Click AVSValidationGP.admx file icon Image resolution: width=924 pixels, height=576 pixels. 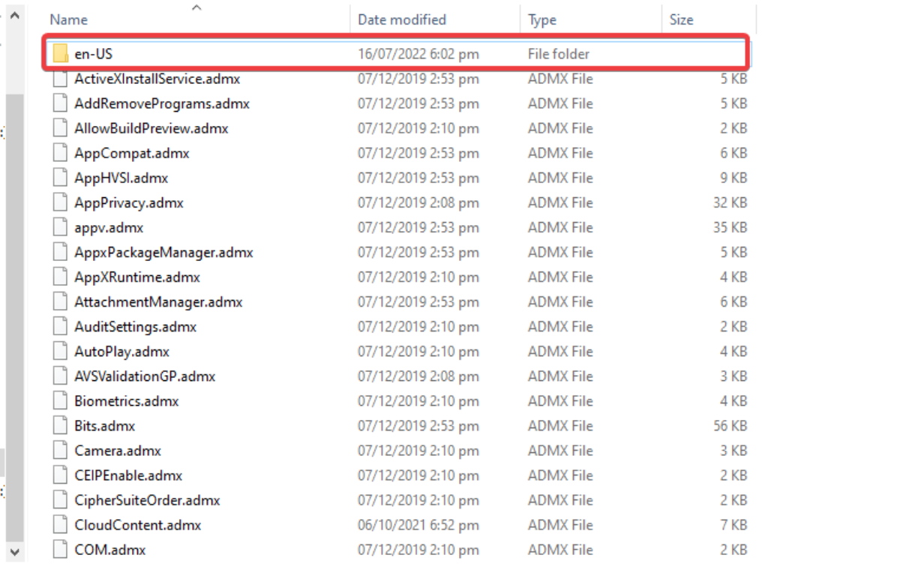(x=61, y=376)
